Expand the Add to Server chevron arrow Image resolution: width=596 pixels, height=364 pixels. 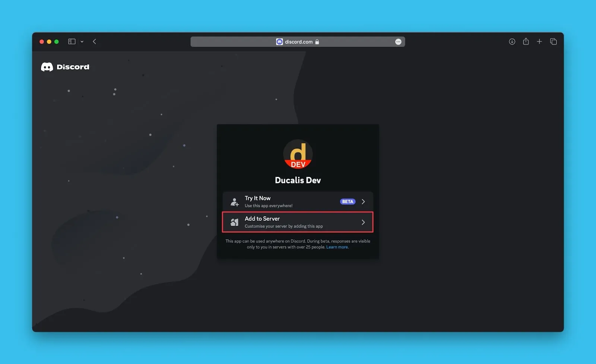[363, 222]
